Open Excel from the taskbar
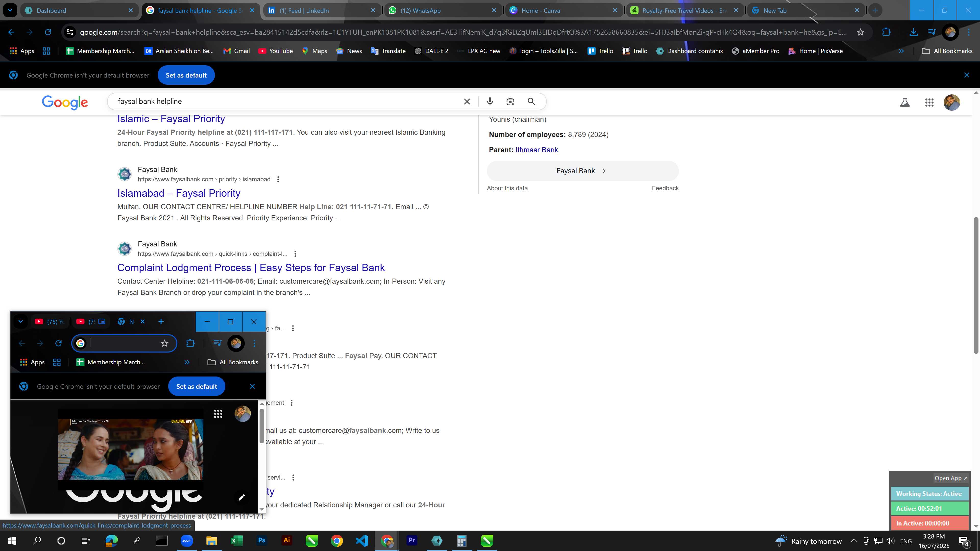This screenshot has width=980, height=551. click(236, 541)
